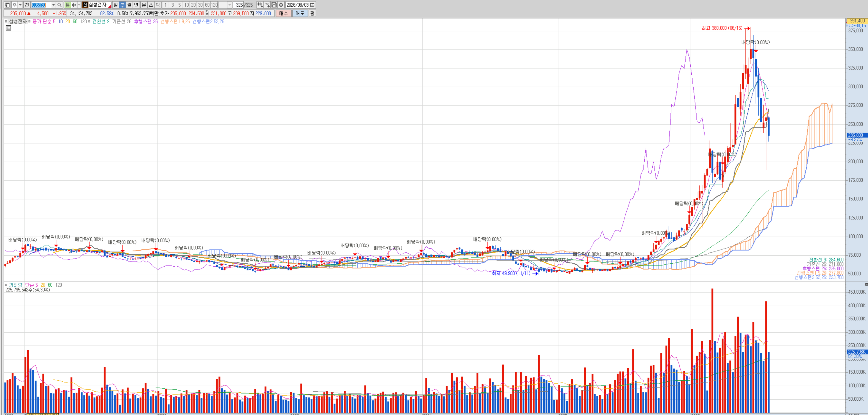Click the 선행스팬2 52,26 indicator label
The width and height of the screenshot is (868, 415).
tap(208, 21)
